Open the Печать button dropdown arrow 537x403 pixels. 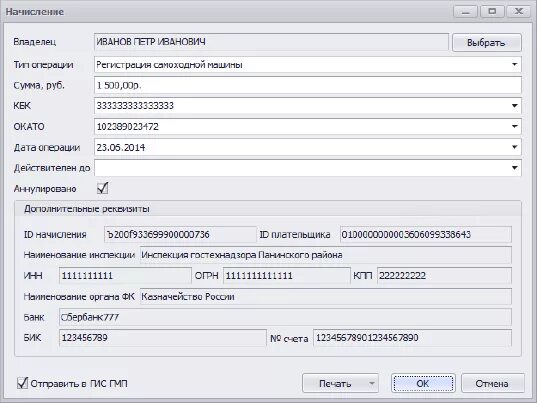[372, 383]
